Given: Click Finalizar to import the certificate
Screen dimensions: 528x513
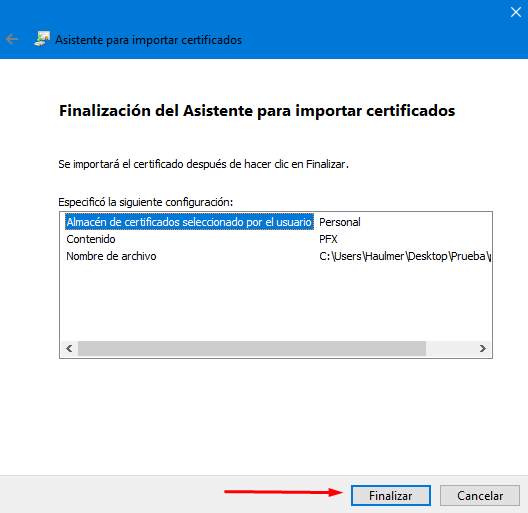Looking at the screenshot, I should click(x=391, y=495).
